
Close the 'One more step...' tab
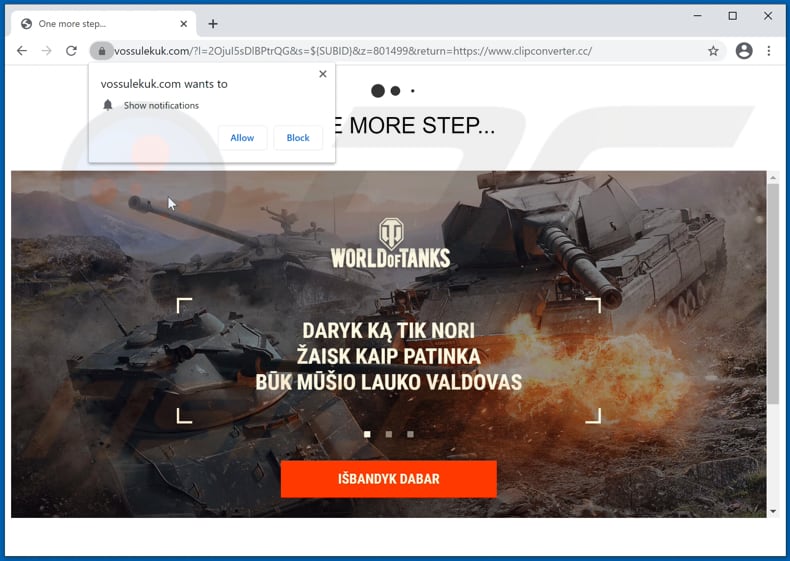(x=184, y=24)
